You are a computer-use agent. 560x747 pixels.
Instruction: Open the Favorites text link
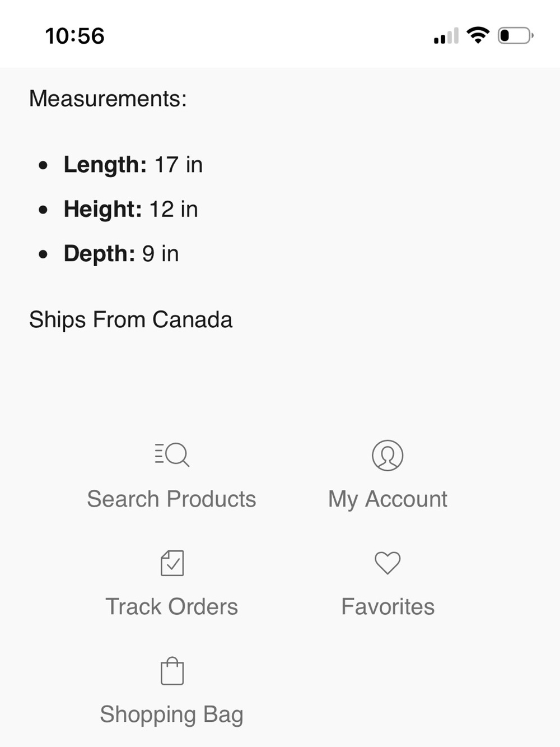point(388,606)
